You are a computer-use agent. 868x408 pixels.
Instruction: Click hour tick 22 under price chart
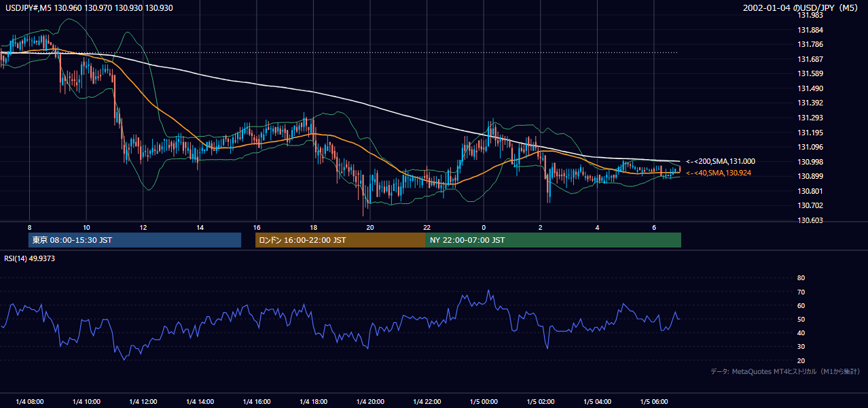(x=427, y=227)
